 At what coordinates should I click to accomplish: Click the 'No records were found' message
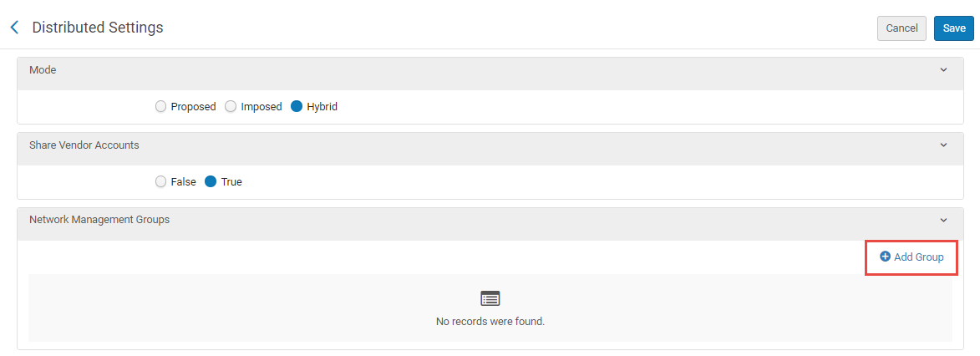[x=490, y=321]
